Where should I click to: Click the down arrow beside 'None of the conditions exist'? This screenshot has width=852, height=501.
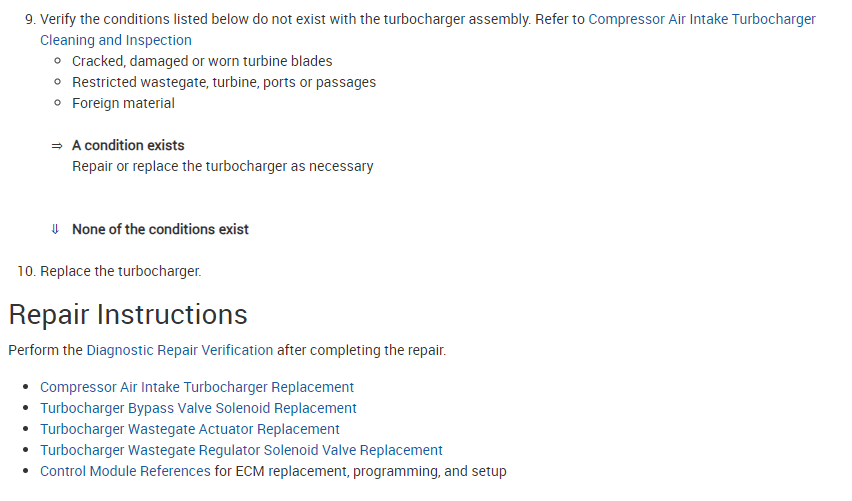(56, 230)
